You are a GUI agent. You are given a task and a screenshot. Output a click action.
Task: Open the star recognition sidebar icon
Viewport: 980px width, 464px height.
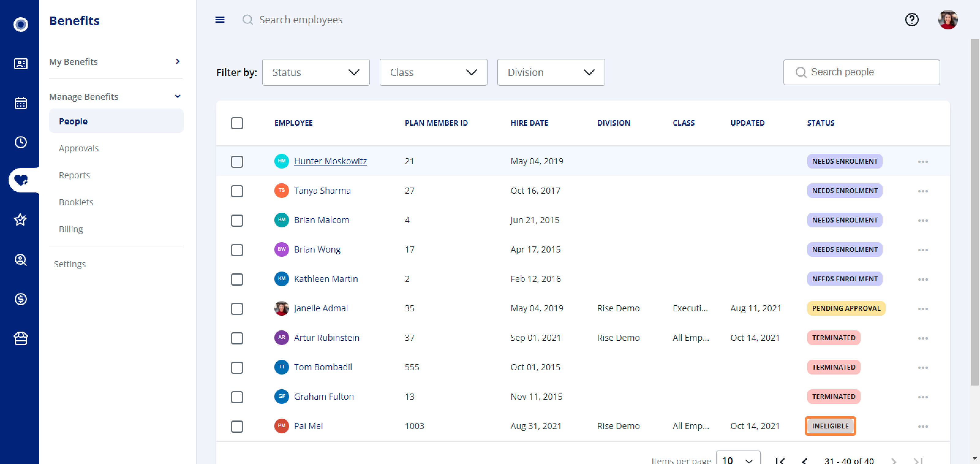(21, 220)
